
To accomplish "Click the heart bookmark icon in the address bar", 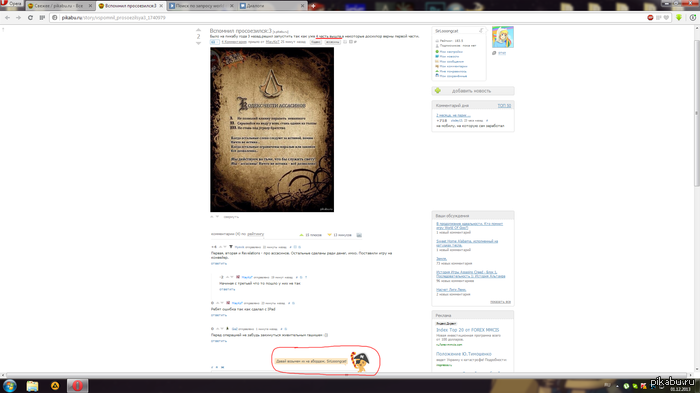I will click(x=666, y=17).
